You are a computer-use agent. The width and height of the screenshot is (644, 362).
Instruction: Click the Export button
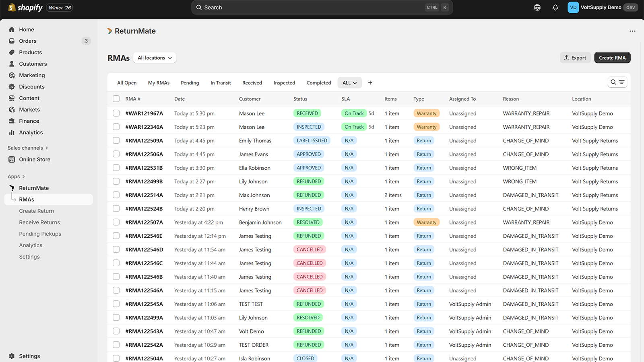tap(575, 58)
